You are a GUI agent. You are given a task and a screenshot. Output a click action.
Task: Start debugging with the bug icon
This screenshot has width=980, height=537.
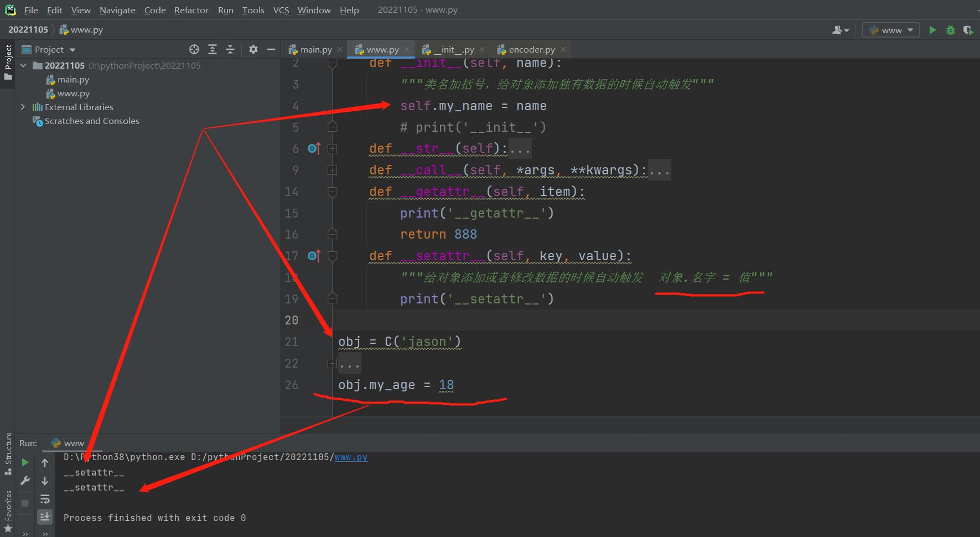click(x=951, y=30)
